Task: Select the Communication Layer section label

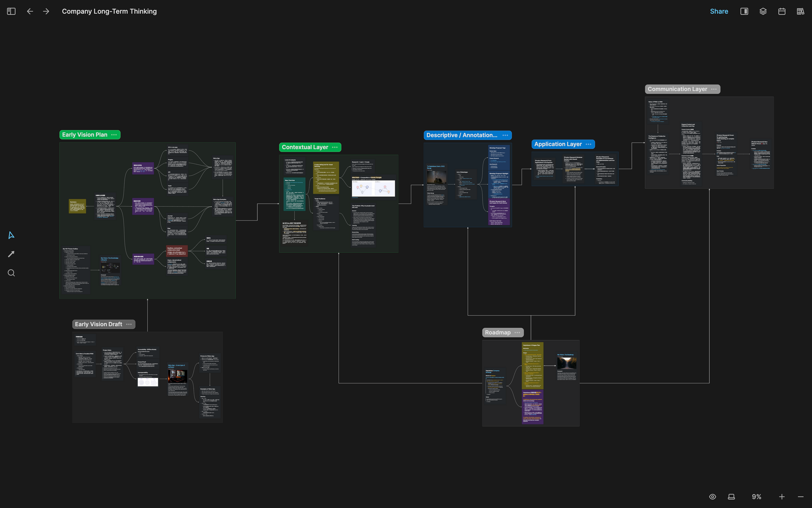Action: tap(677, 89)
